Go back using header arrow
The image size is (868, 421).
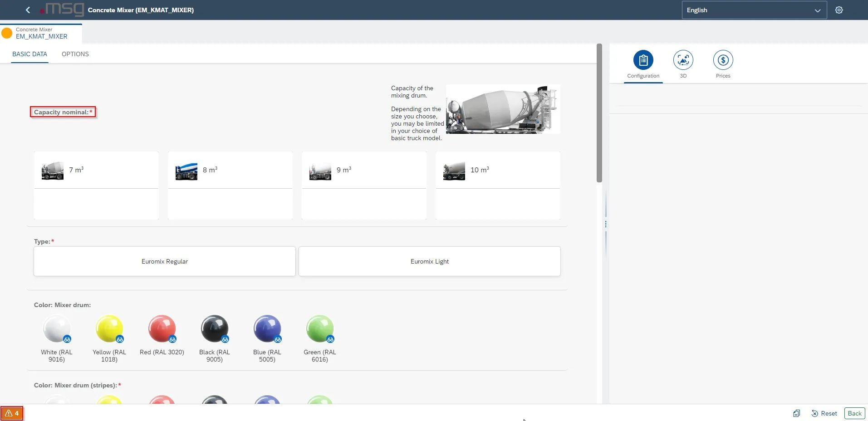(x=28, y=10)
